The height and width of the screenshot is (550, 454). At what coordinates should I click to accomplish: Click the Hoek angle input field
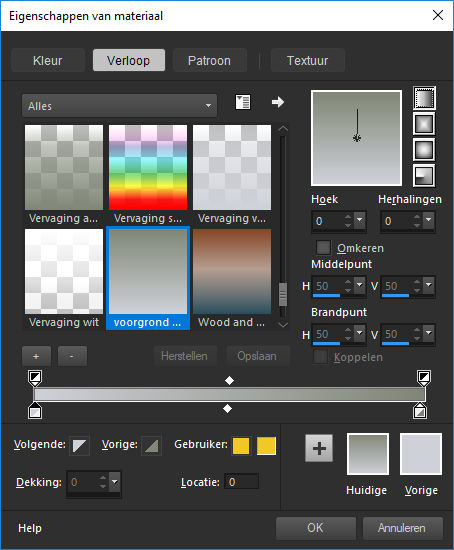click(328, 221)
